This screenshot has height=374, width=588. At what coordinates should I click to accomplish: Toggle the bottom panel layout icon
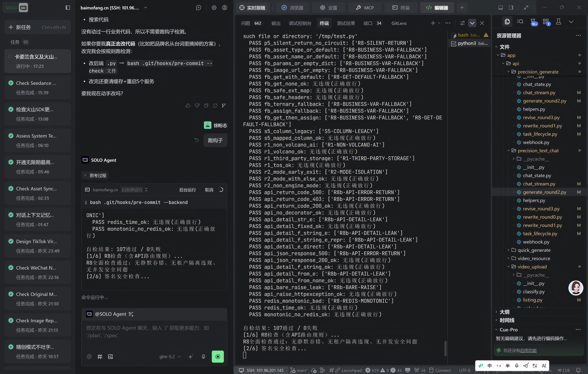point(500,8)
